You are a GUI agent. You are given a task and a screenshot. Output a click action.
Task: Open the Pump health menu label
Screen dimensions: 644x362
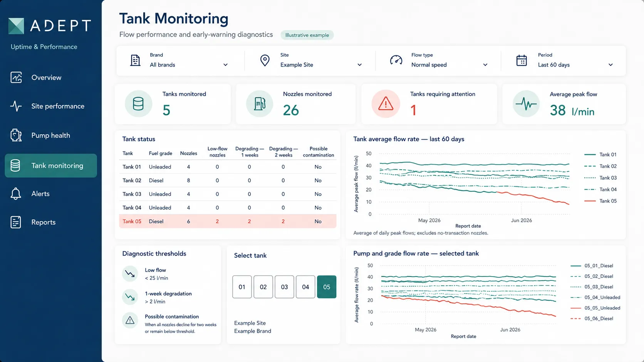(50, 135)
